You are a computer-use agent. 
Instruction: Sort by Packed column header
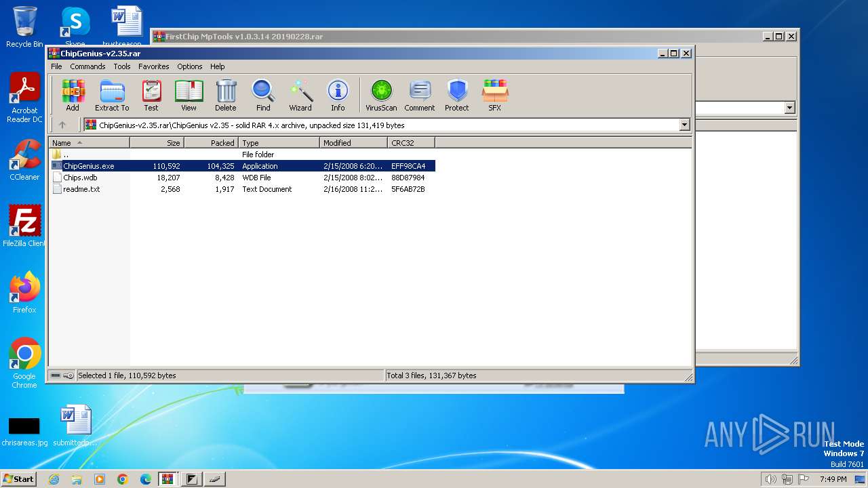click(211, 143)
